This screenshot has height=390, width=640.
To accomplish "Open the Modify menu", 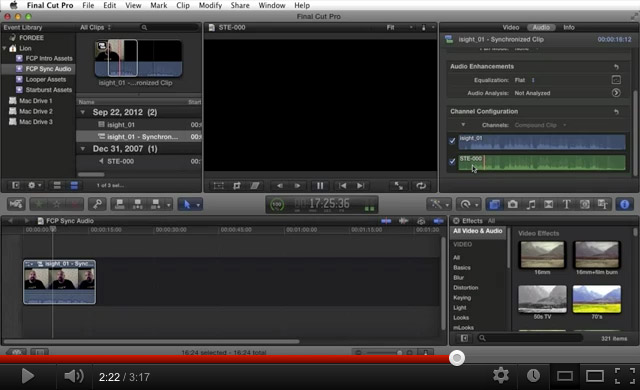I will (x=210, y=5).
